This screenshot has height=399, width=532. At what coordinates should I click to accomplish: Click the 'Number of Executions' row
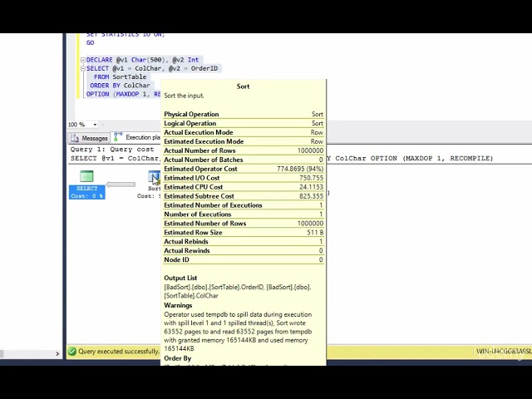coord(244,214)
